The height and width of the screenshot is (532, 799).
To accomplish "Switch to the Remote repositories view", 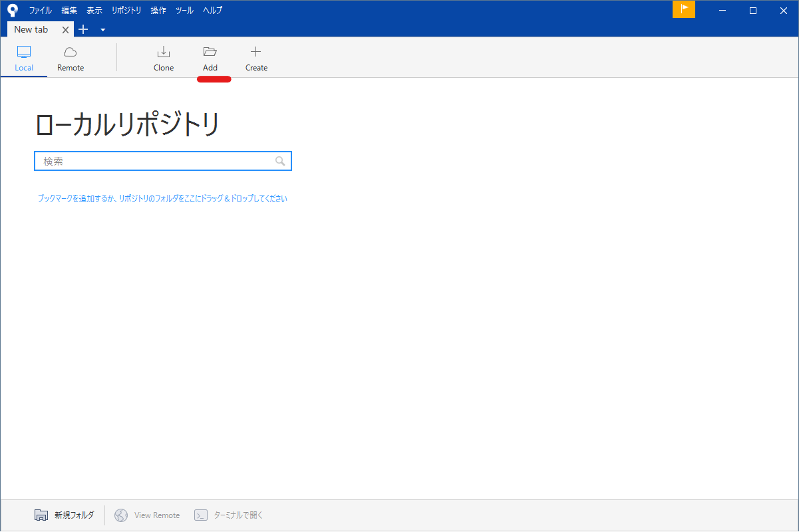I will coord(71,59).
